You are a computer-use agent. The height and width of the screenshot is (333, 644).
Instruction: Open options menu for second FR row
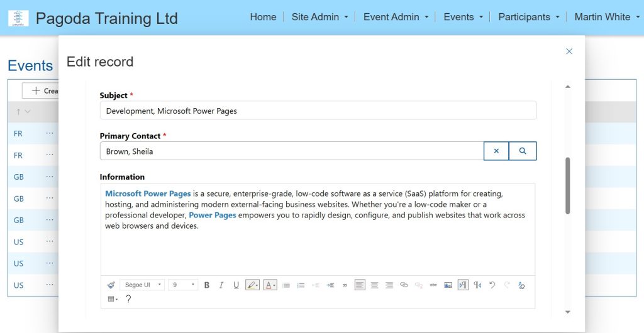click(x=50, y=155)
